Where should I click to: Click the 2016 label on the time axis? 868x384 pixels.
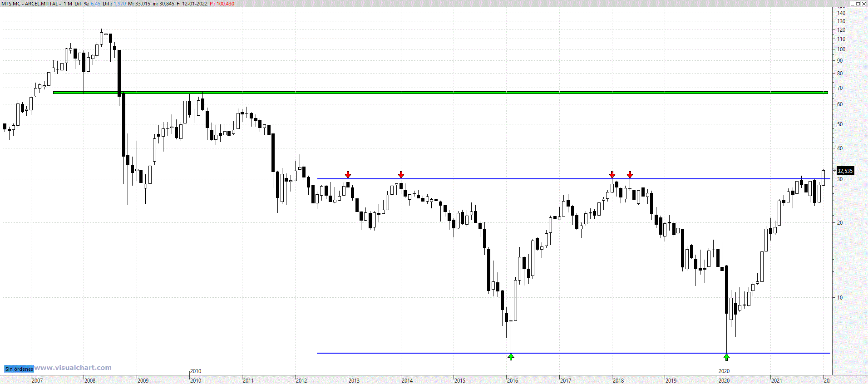pos(512,380)
